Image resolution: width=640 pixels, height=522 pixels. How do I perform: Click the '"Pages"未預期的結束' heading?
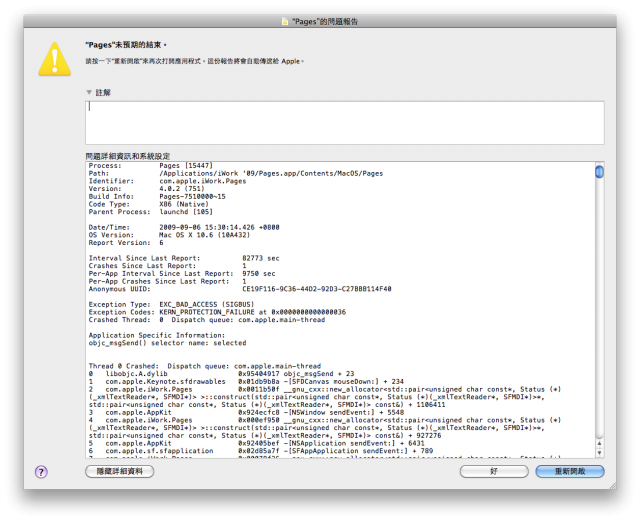[126, 45]
